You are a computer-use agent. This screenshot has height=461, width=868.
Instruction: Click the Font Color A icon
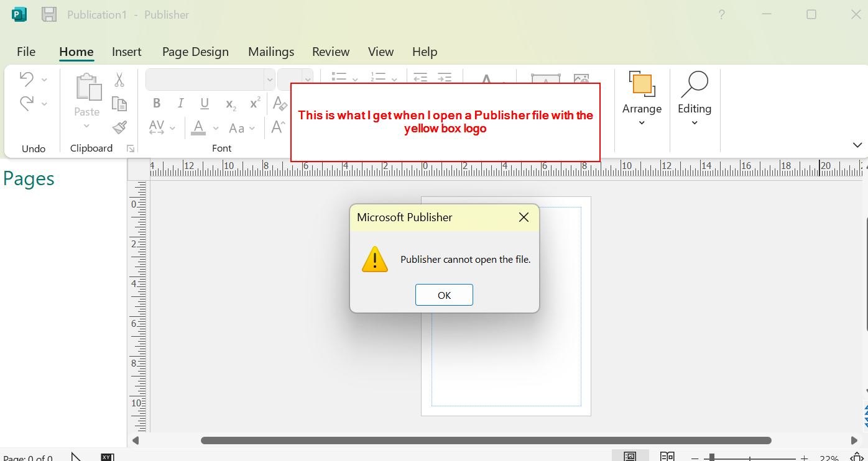[x=198, y=127]
